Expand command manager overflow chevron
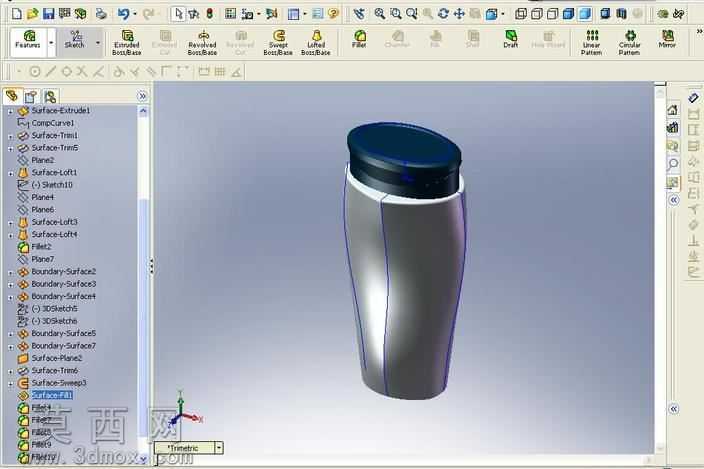Image resolution: width=704 pixels, height=469 pixels. [x=699, y=31]
